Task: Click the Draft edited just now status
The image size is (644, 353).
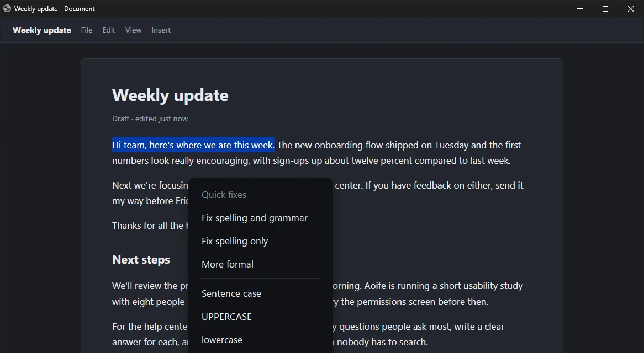Action: click(x=150, y=119)
